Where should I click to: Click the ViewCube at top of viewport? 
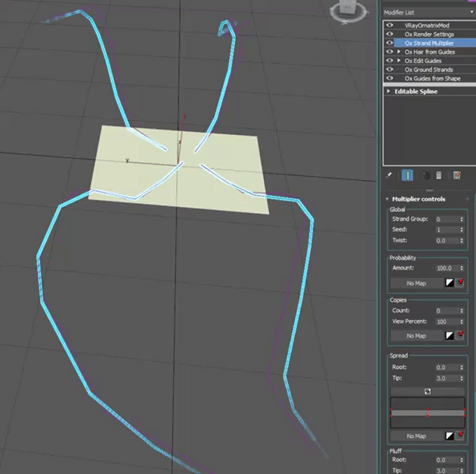point(348,9)
